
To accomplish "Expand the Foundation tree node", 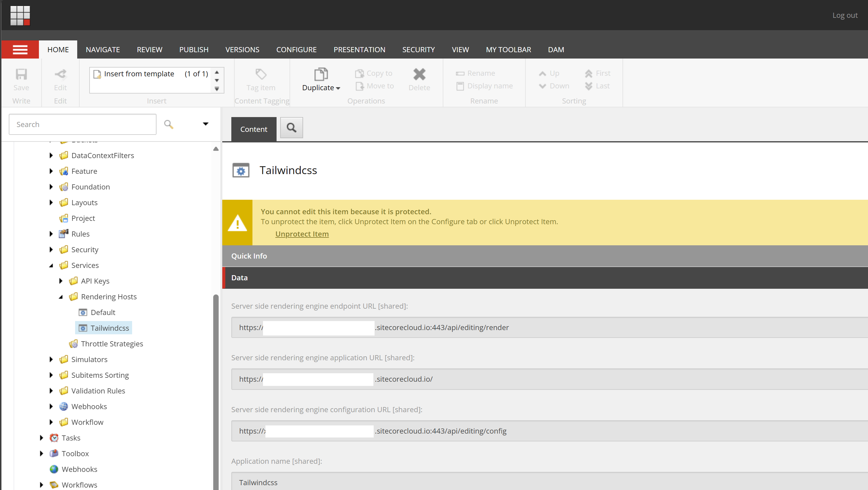I will [51, 187].
